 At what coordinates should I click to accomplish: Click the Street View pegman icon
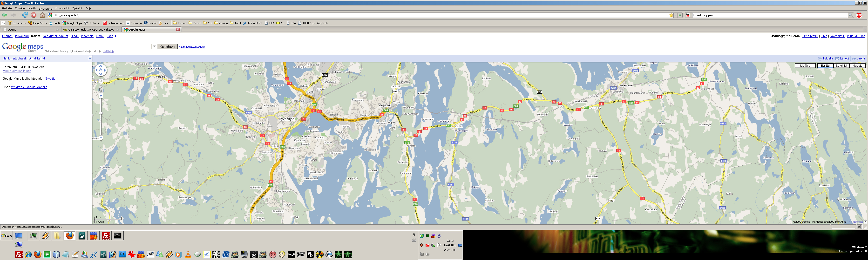pos(100,90)
